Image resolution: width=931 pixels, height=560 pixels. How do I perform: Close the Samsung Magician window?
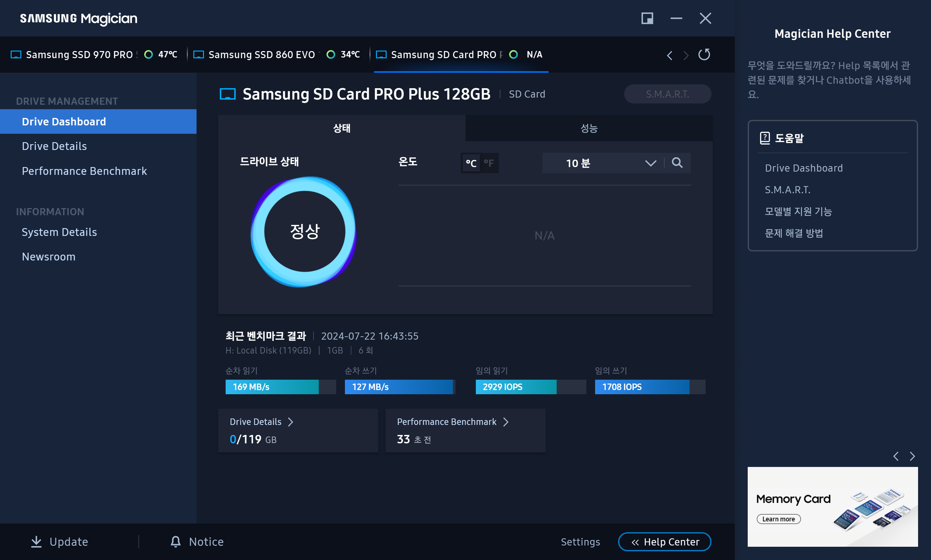coord(705,18)
